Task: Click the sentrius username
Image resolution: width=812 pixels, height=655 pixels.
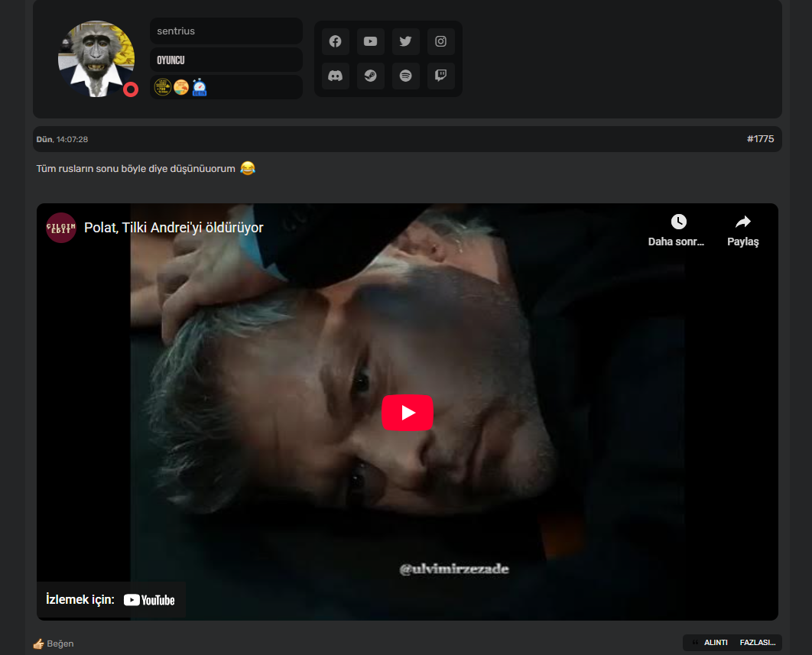Action: [x=176, y=31]
